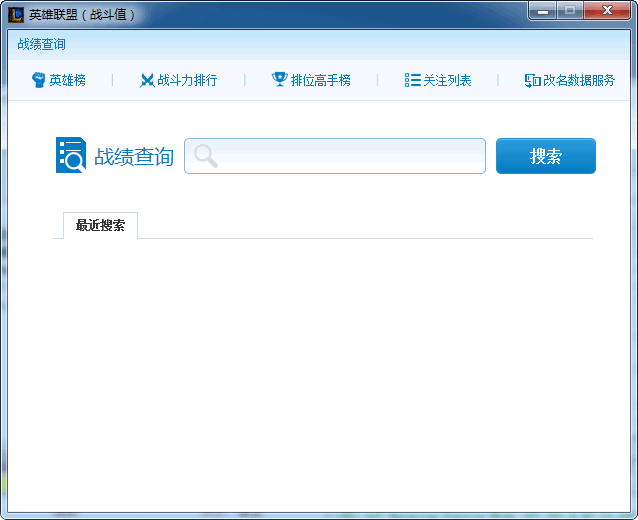
Task: Click the magnifier icon inside the search box
Action: pos(205,156)
